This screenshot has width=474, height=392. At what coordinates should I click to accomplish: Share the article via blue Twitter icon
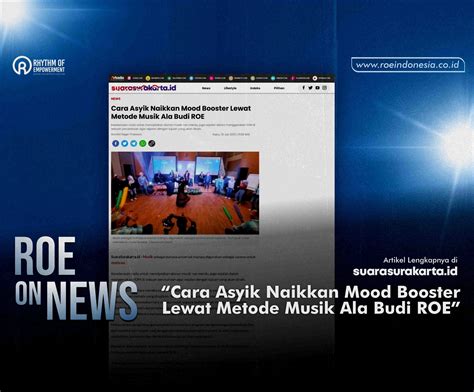click(x=125, y=143)
